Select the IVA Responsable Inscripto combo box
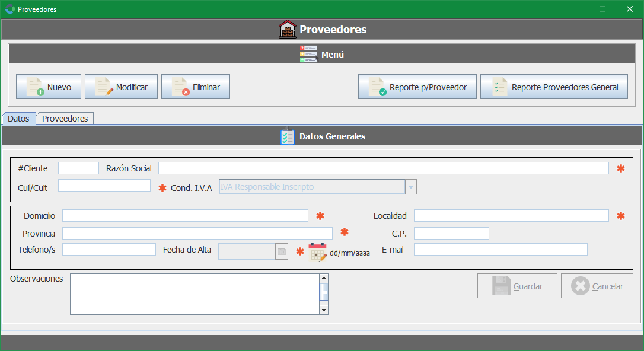644x351 pixels. [311, 187]
